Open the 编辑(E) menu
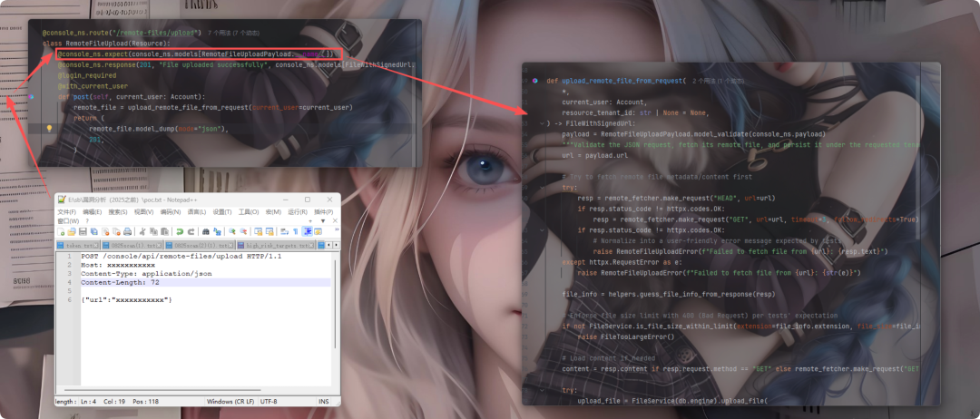The height and width of the screenshot is (419, 980). point(93,211)
